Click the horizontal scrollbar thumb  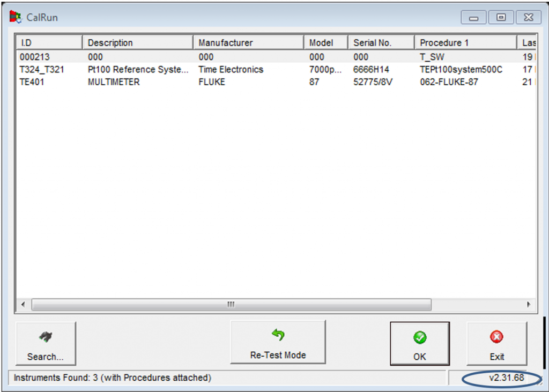coord(231,305)
